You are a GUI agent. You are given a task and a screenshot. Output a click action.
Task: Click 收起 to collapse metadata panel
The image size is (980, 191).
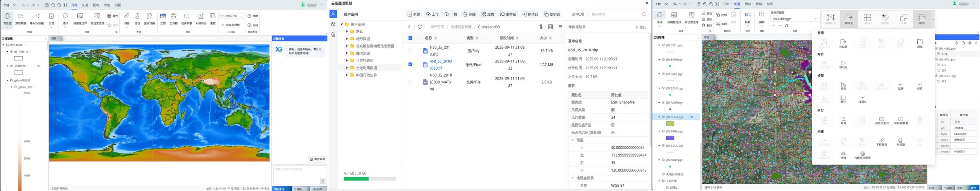click(640, 27)
